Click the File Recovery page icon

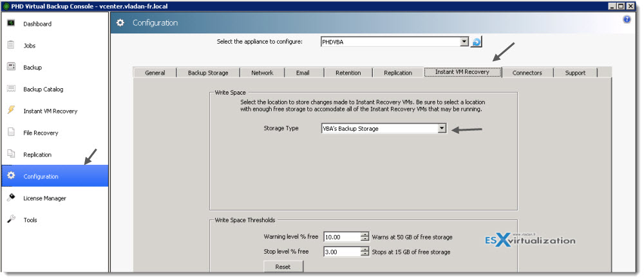pos(11,132)
